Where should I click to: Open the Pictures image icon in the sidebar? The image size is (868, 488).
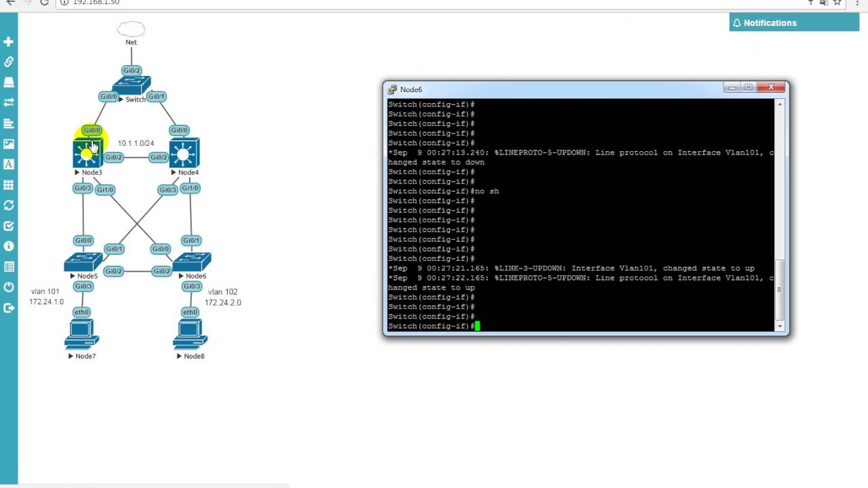click(x=9, y=144)
